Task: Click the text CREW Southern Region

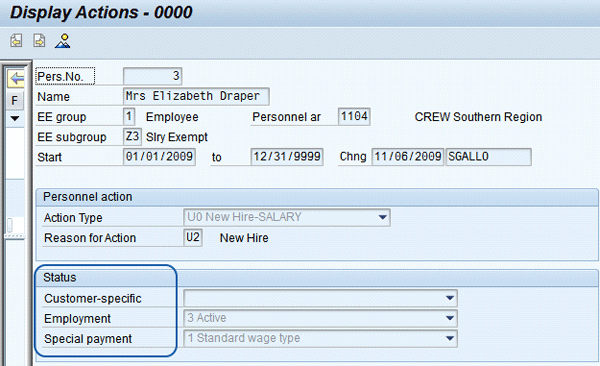Action: 478,117
